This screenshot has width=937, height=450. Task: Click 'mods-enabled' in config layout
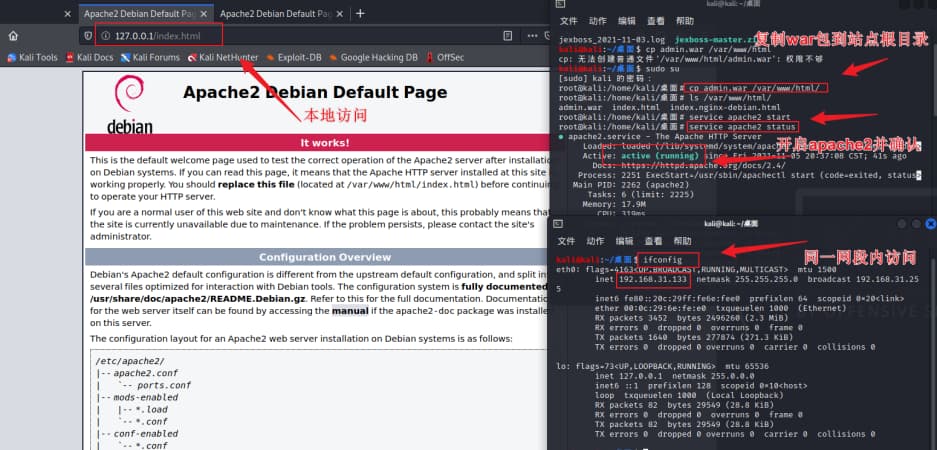tap(146, 397)
